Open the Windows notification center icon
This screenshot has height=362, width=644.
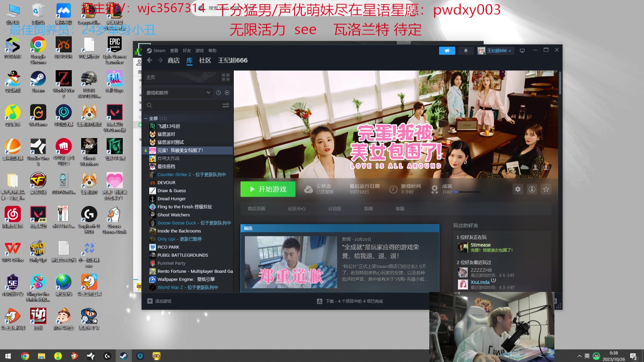tap(634, 356)
